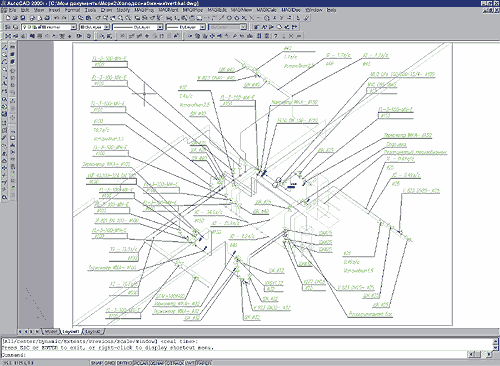Click the LWT status bar button
The image size is (500, 366).
click(x=190, y=363)
